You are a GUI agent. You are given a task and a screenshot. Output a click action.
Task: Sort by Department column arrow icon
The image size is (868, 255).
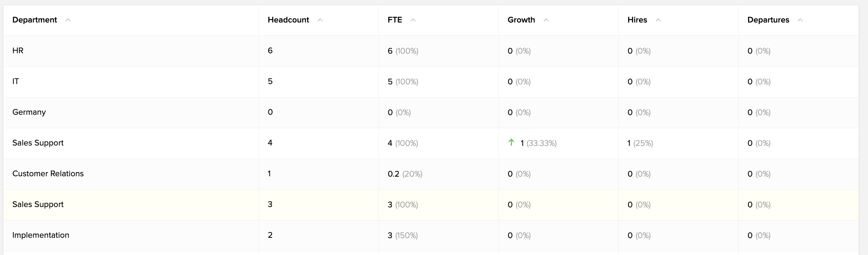click(68, 20)
